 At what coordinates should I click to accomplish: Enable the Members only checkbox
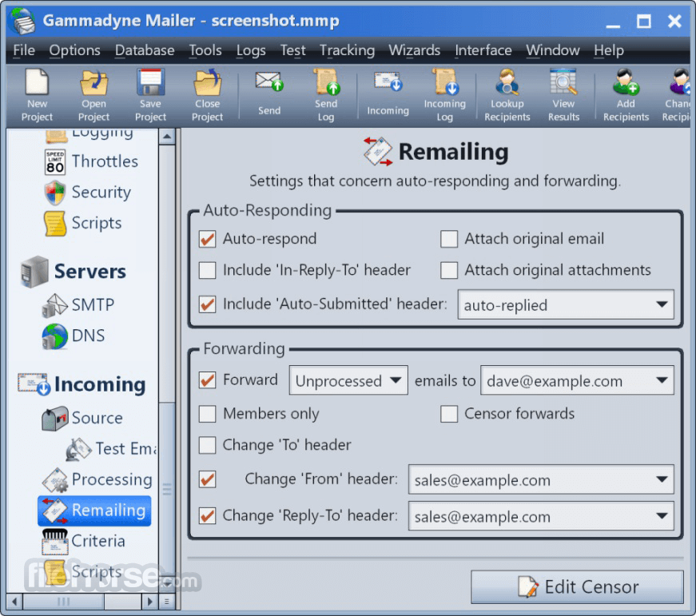pos(207,414)
